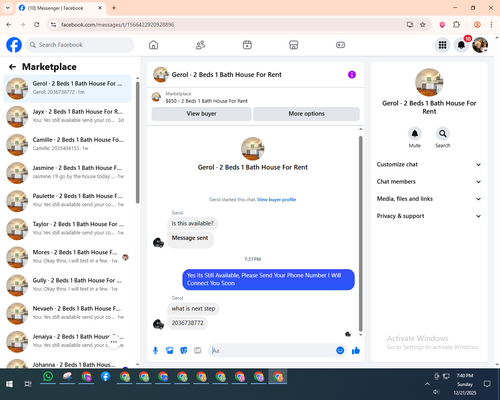Open the tab search dropdown arrow
This screenshot has height=400, width=500.
8,8
